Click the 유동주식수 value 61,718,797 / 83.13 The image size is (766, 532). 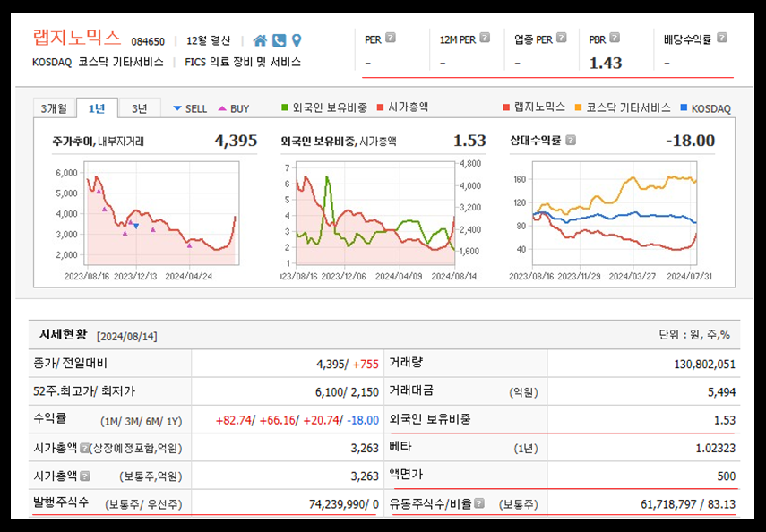(688, 504)
